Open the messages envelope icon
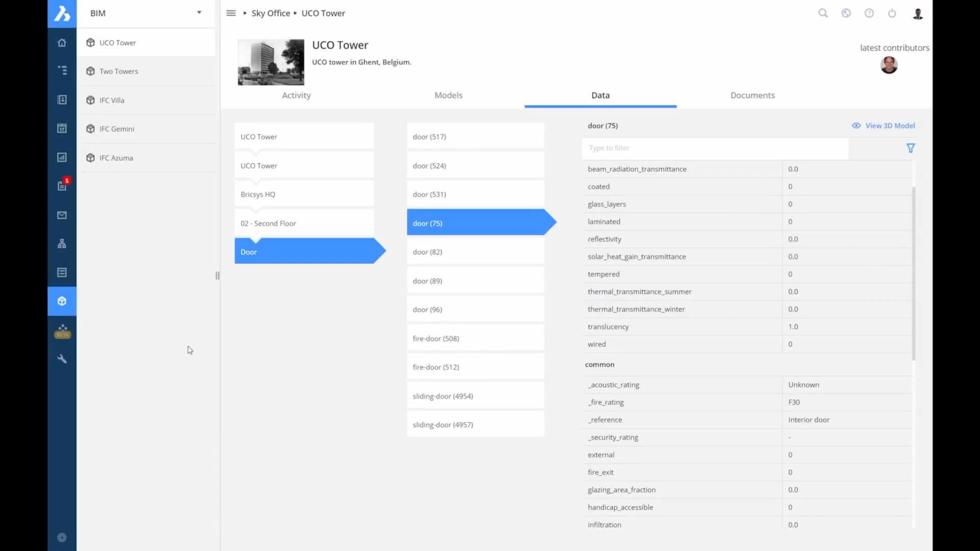This screenshot has height=551, width=980. [62, 215]
